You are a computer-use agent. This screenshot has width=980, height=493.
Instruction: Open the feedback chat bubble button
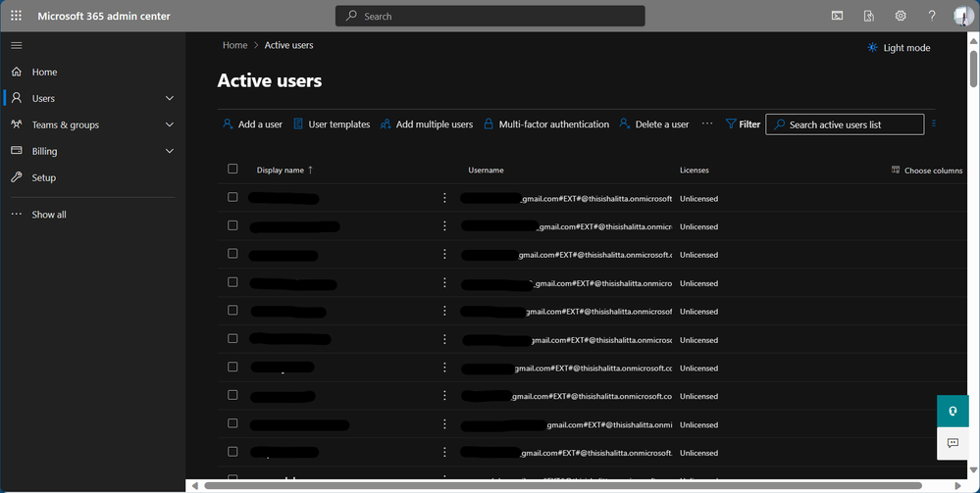(x=953, y=443)
